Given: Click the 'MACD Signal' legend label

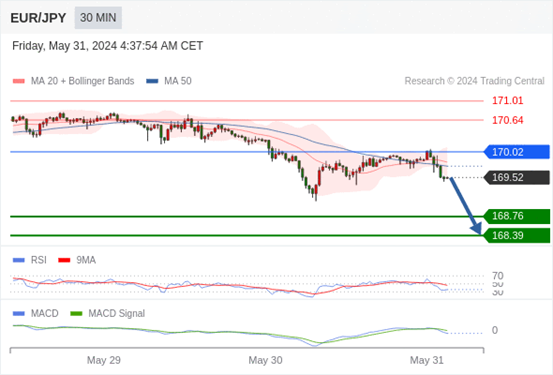Looking at the screenshot, I should click(116, 314).
